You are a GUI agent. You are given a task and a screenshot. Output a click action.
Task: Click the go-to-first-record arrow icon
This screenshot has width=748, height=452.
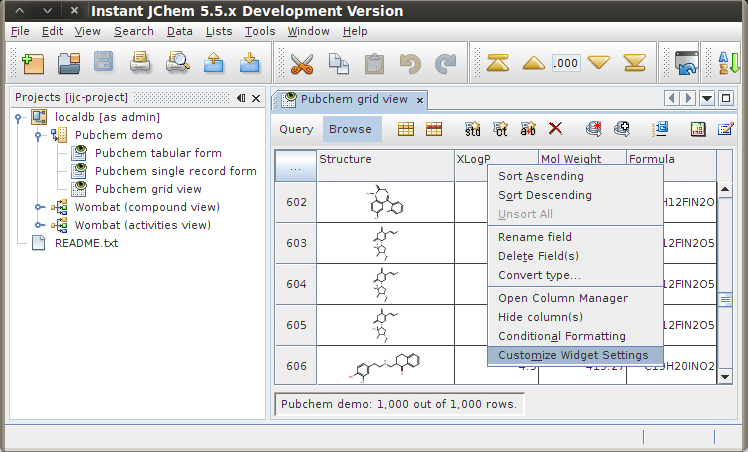498,64
